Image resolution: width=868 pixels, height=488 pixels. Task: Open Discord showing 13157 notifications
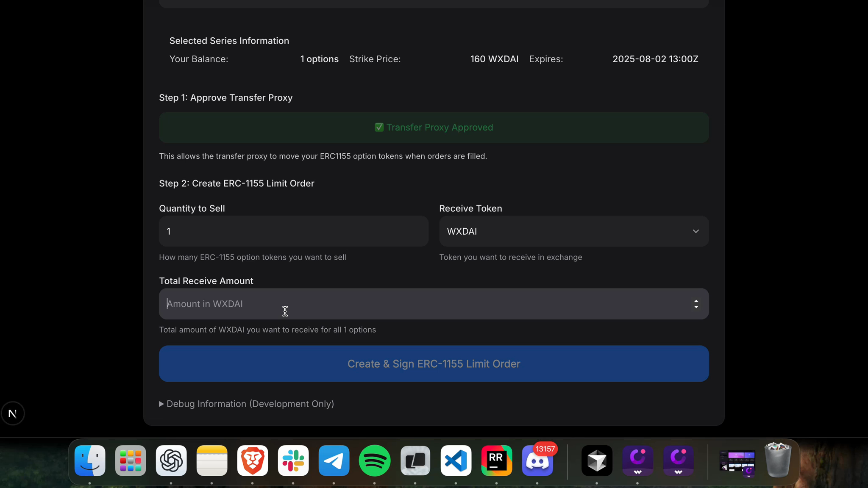click(537, 462)
